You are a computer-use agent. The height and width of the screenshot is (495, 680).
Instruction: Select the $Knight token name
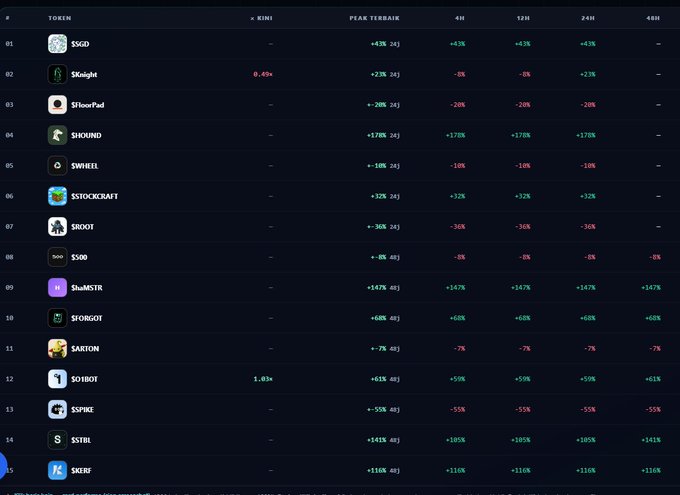point(84,74)
